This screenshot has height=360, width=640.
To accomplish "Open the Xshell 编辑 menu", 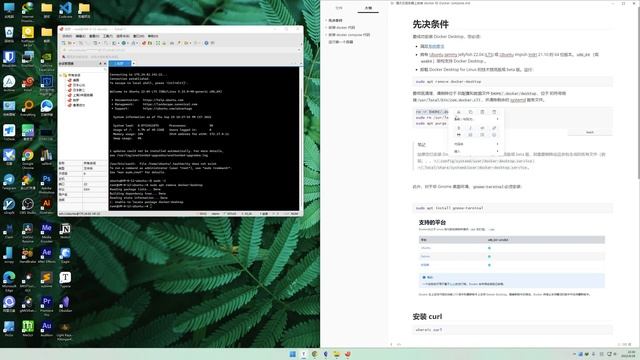I will pos(80,36).
